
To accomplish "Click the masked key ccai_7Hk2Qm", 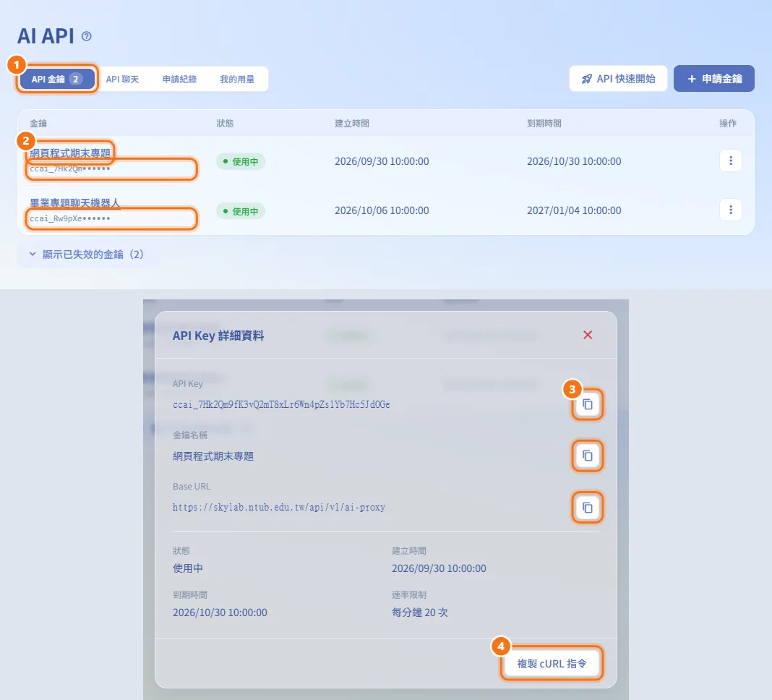I will coord(70,168).
